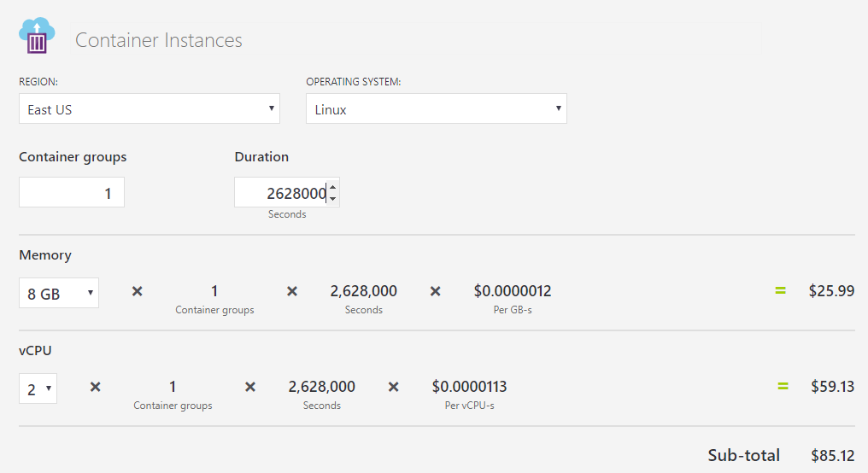Click the Container Instances cloud icon
868x473 pixels.
tap(37, 36)
